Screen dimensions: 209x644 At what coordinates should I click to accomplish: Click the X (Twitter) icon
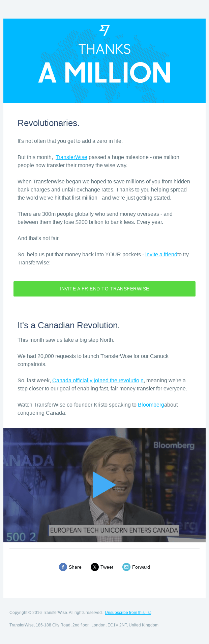[95, 567]
